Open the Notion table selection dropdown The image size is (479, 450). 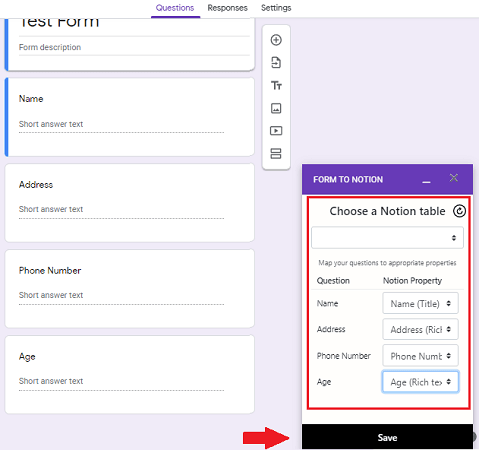point(387,238)
